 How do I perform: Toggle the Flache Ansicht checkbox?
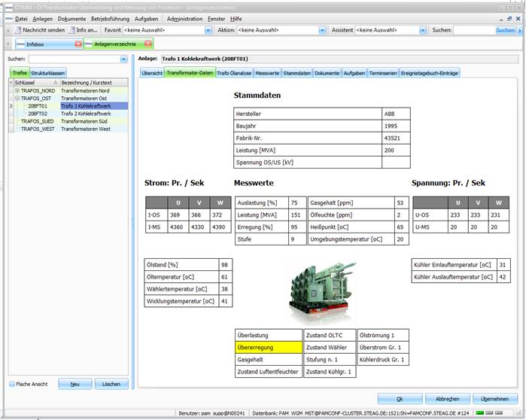[x=12, y=384]
